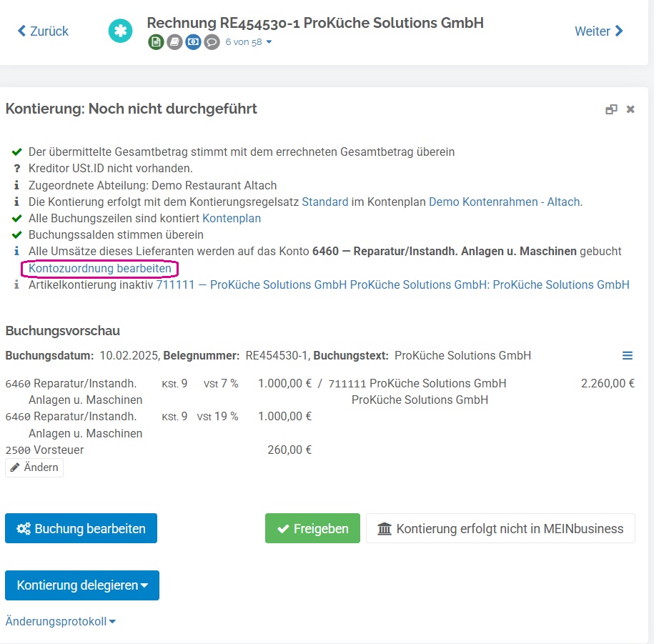Approve with the Freigeben button
The height and width of the screenshot is (644, 654).
coord(312,528)
